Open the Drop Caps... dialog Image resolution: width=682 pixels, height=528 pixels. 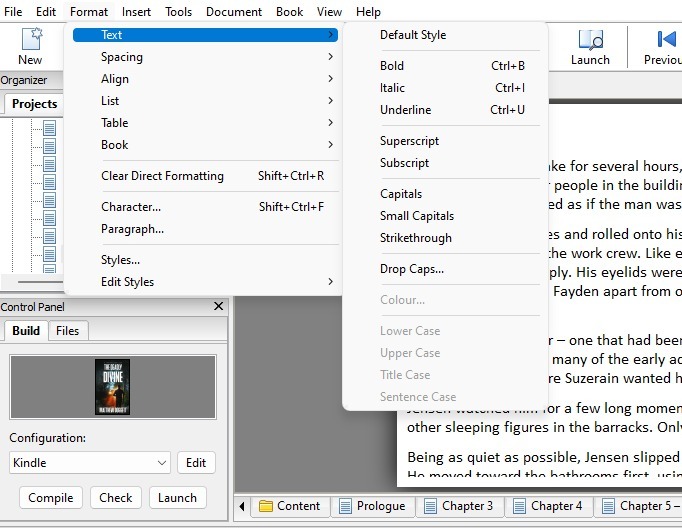click(445, 269)
